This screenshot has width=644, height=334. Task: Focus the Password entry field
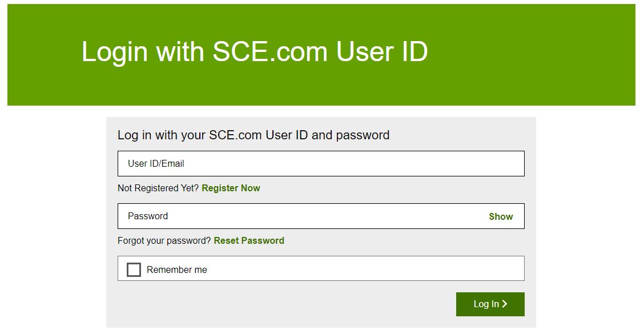coord(285,216)
